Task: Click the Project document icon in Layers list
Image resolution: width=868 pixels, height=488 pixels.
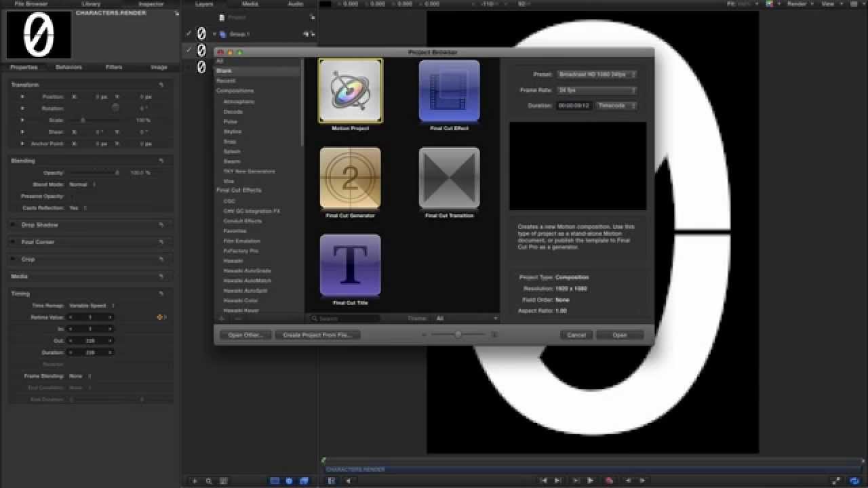Action: (223, 17)
